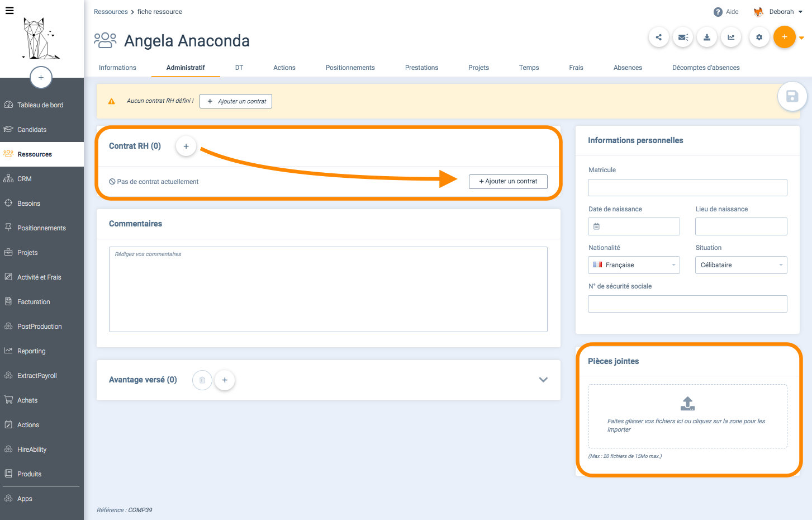Open the Actions tab

pos(284,68)
